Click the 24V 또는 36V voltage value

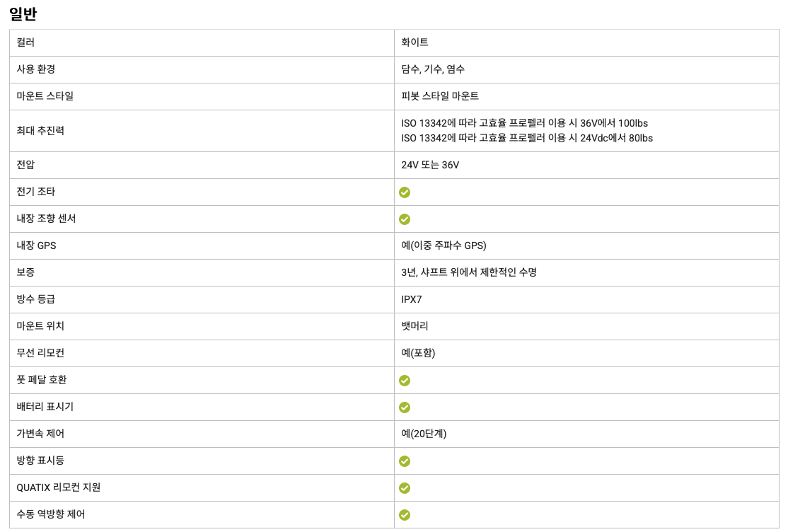click(x=430, y=165)
